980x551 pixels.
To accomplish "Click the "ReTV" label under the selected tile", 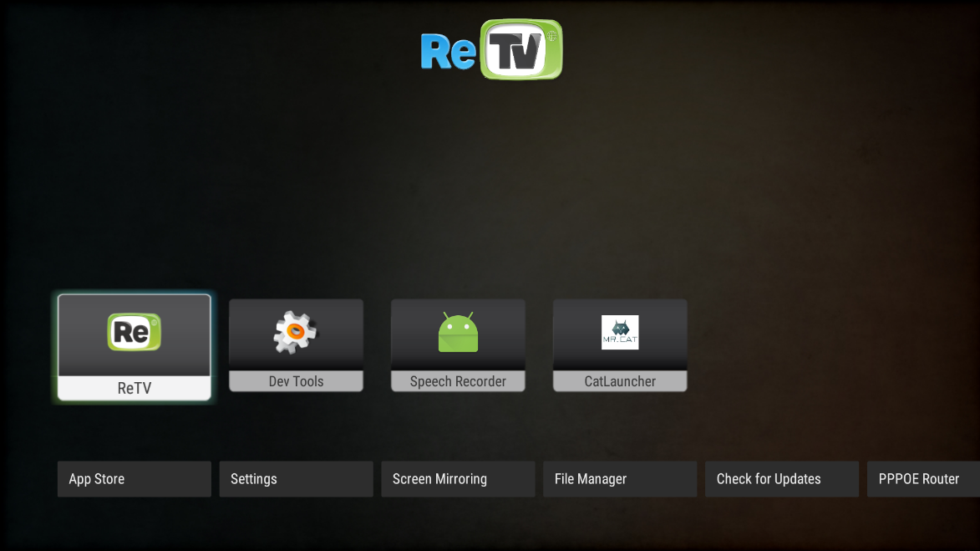I will tap(135, 389).
